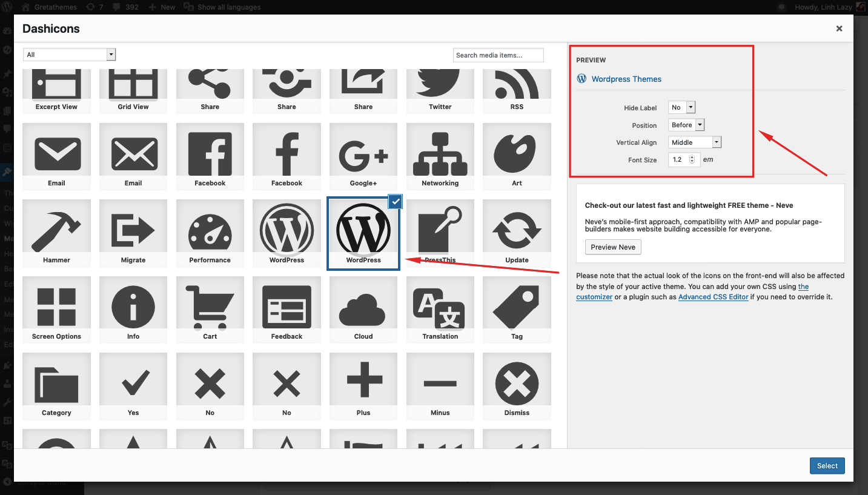This screenshot has height=495, width=868.
Task: Select the Dismiss icon
Action: pyautogui.click(x=517, y=387)
